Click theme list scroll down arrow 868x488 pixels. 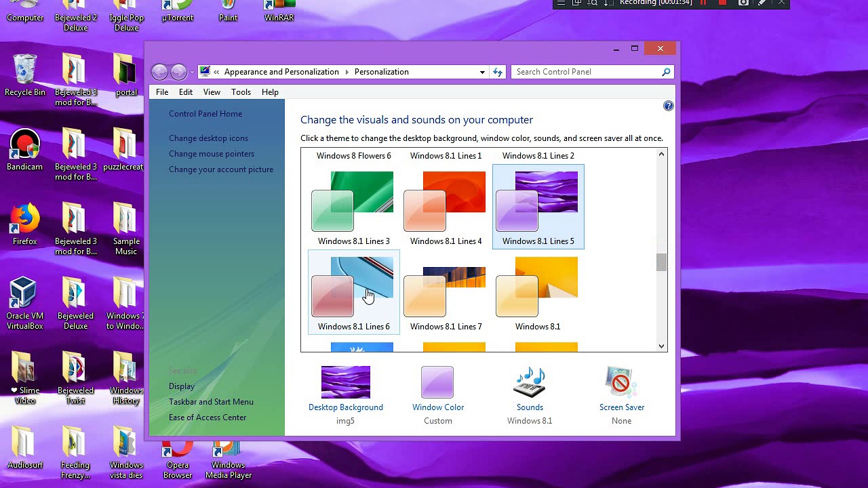point(661,346)
